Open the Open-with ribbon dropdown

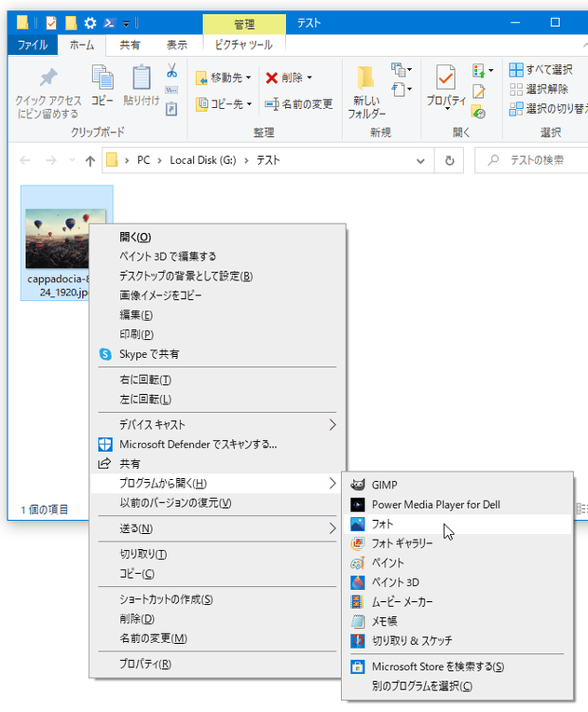coord(491,71)
